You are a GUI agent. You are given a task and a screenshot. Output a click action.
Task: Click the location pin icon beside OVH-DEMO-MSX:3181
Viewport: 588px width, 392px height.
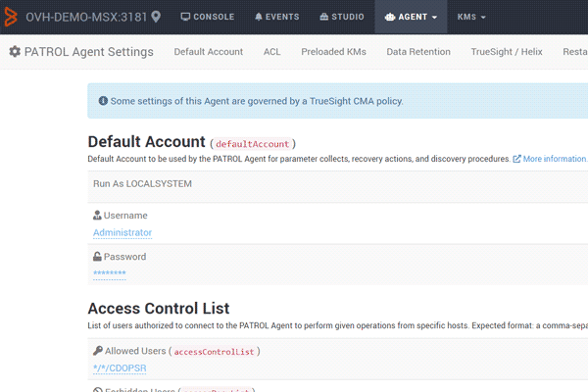156,17
